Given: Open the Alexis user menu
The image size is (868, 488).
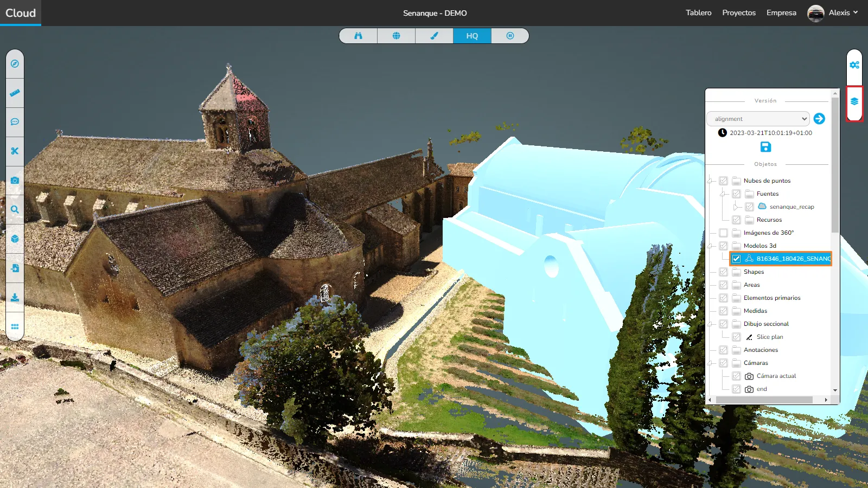Looking at the screenshot, I should pos(843,12).
